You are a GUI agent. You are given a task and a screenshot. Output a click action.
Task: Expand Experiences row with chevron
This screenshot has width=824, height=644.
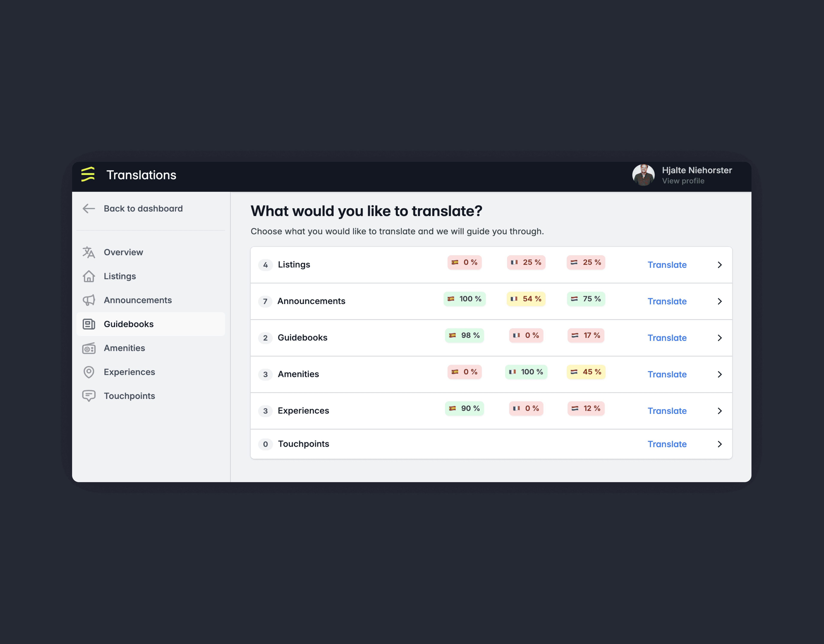pyautogui.click(x=719, y=411)
